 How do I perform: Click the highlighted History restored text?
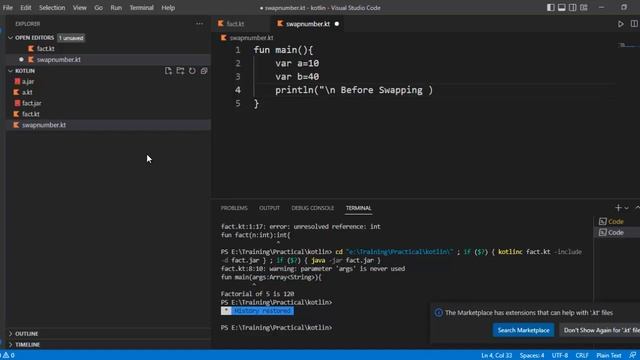coord(262,311)
